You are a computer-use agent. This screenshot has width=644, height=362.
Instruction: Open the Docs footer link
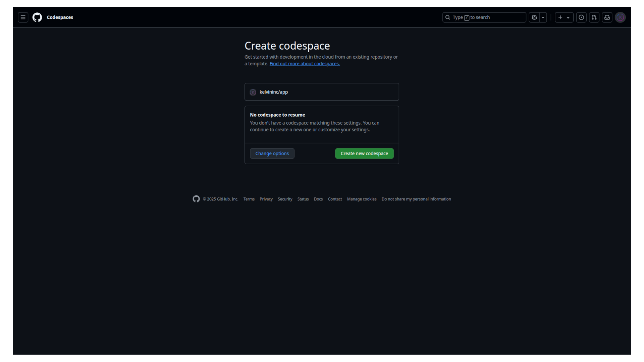click(318, 199)
